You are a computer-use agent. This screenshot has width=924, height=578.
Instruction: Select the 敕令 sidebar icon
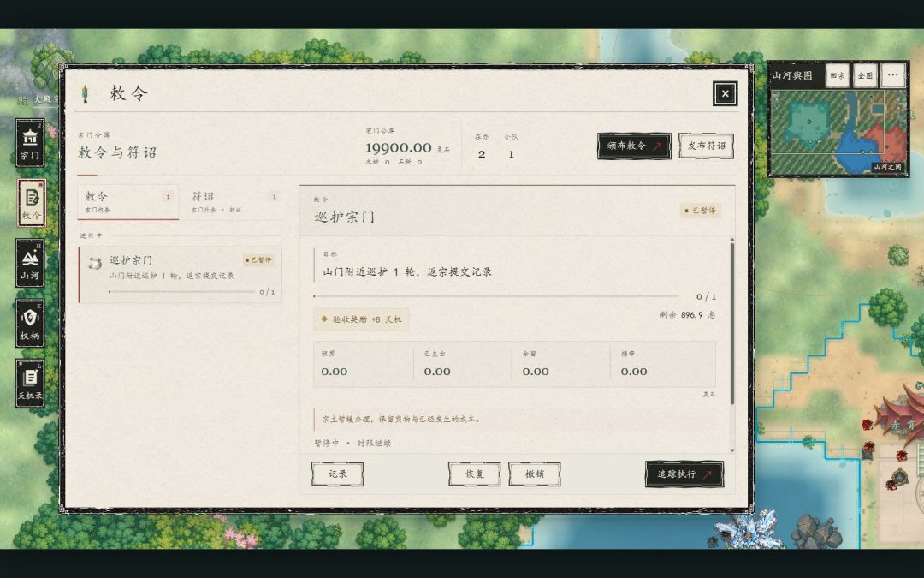pyautogui.click(x=31, y=203)
